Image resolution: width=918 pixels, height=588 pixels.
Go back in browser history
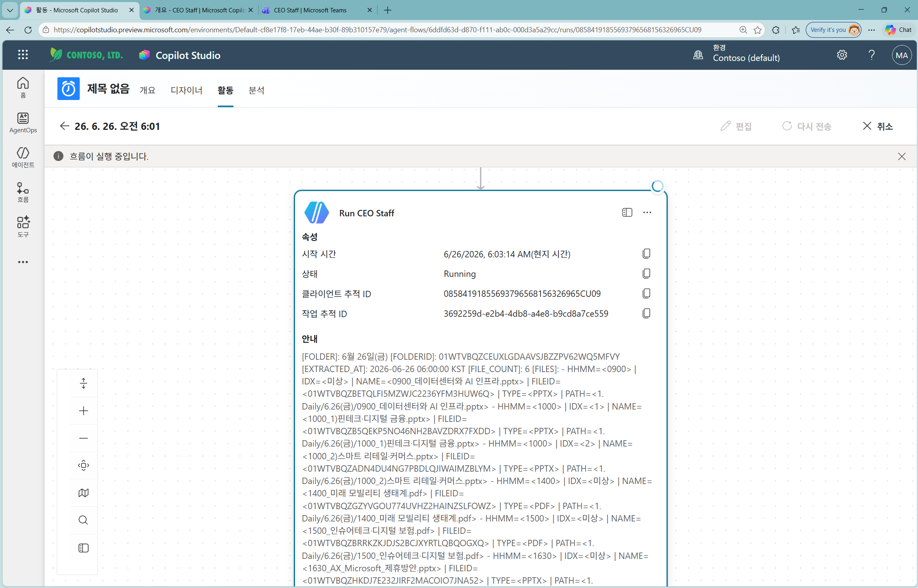click(x=10, y=30)
